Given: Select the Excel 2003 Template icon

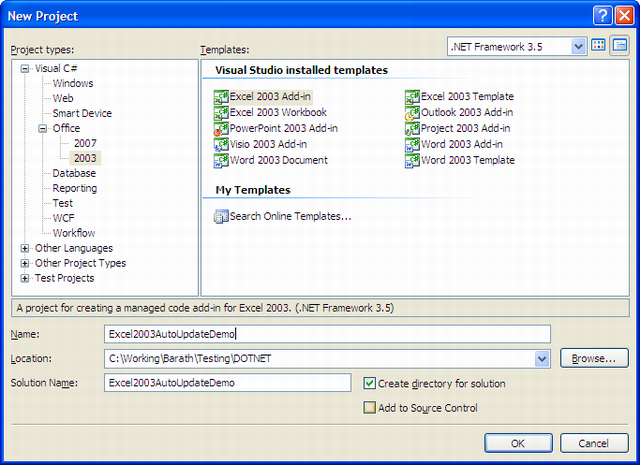Looking at the screenshot, I should 412,97.
